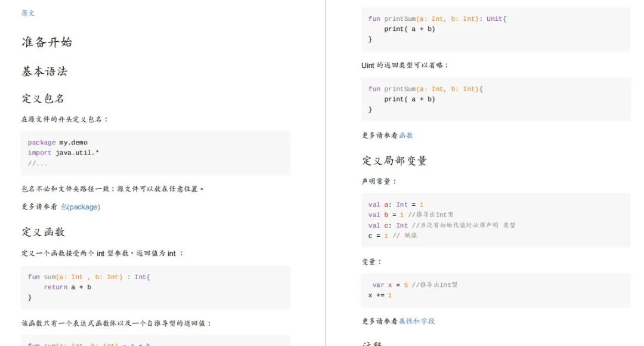Click the 准备开始 heading
The width and height of the screenshot is (644, 346).
tap(47, 42)
